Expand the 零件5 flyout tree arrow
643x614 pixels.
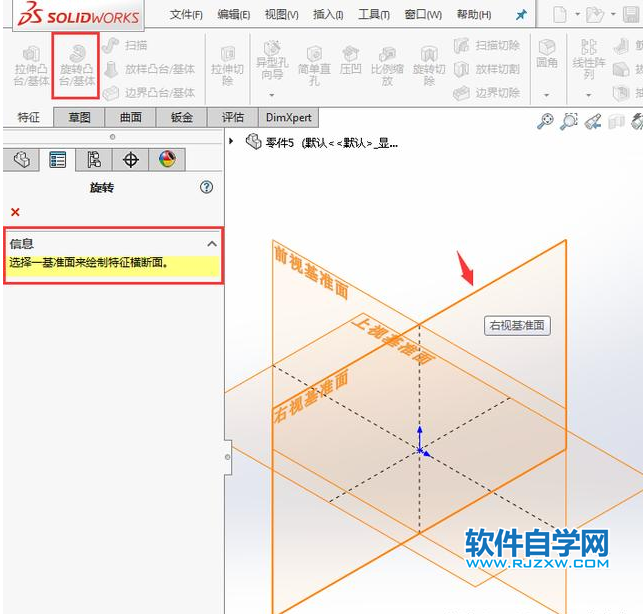pyautogui.click(x=231, y=141)
